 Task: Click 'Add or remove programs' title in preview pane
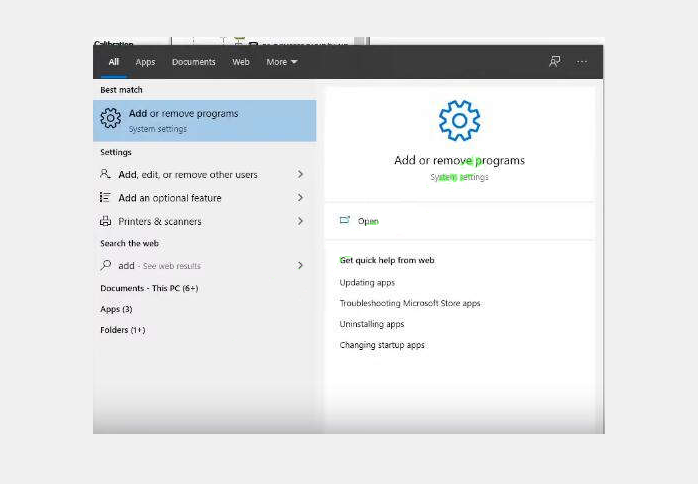pyautogui.click(x=459, y=160)
